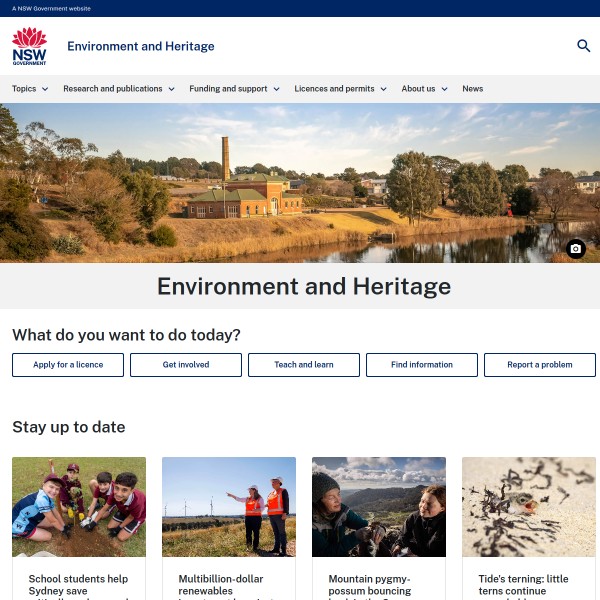
Task: Expand Licences and permits menu
Action: (x=340, y=89)
